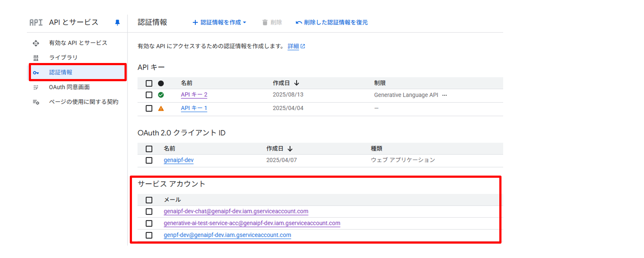Open genaipf-dev-chat service account link
Image resolution: width=644 pixels, height=258 pixels.
point(236,211)
